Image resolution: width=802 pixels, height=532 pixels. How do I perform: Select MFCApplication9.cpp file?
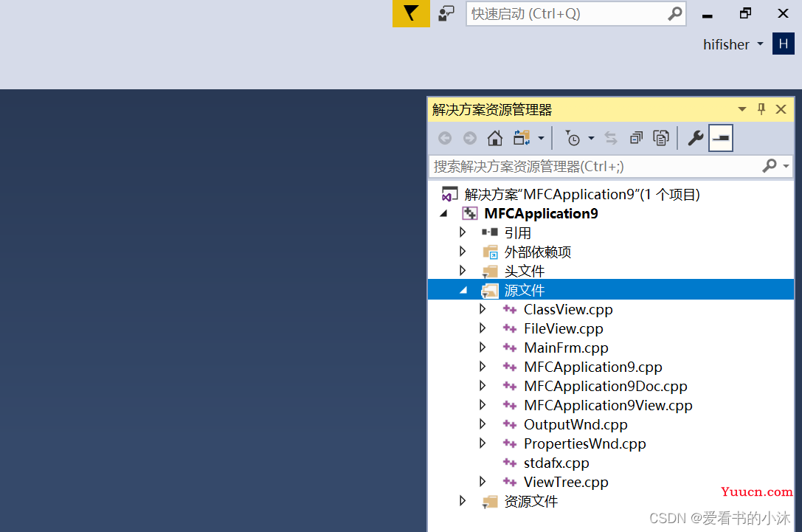coord(592,367)
